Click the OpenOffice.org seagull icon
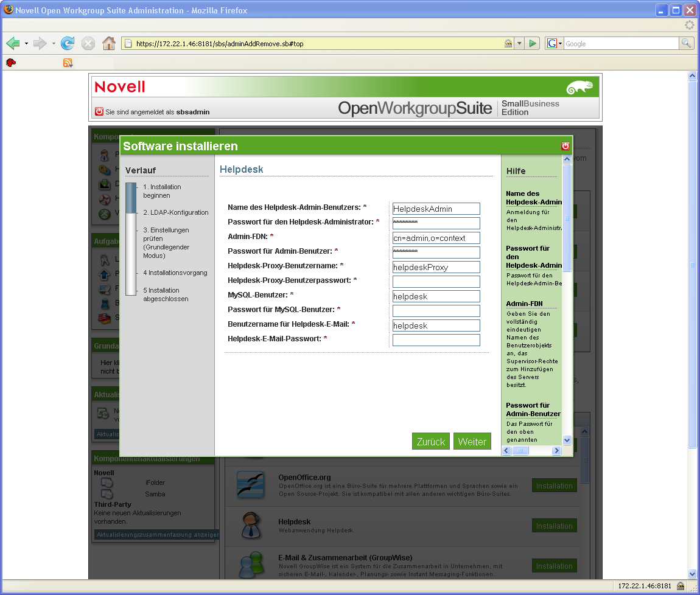Screen dimensions: 700x595 tap(250, 485)
